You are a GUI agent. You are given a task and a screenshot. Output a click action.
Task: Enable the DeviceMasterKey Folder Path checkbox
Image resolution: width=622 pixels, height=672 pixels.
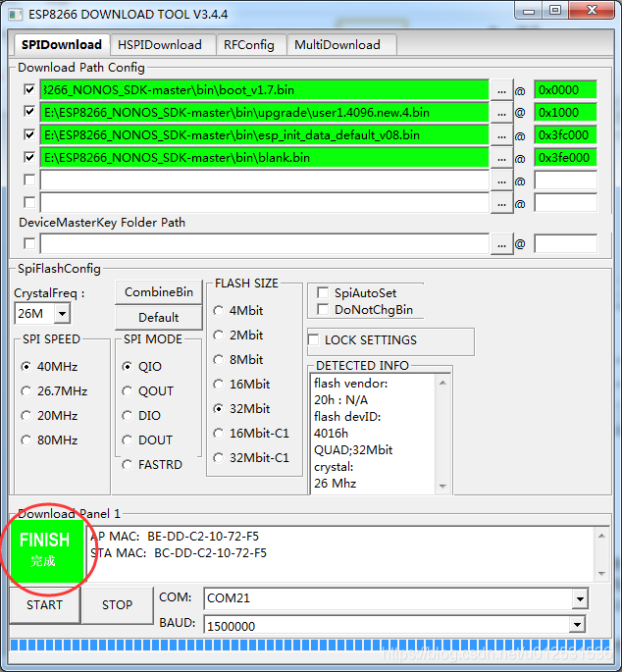tap(29, 244)
